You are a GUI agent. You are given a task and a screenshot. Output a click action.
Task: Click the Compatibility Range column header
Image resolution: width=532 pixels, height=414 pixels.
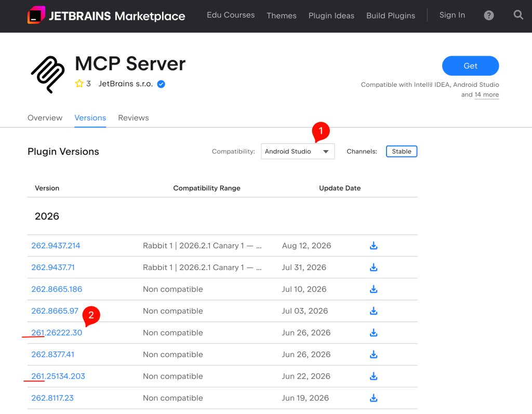coord(207,188)
